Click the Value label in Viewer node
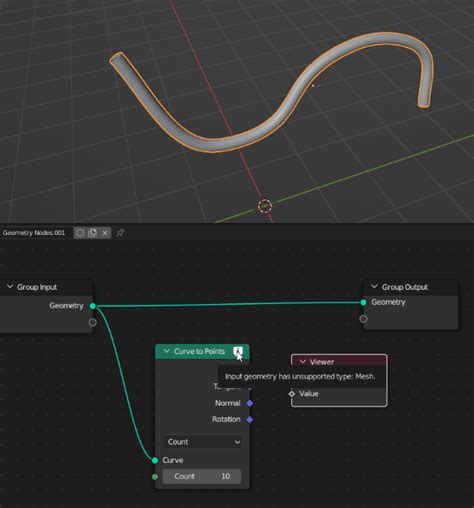474x508 pixels. click(x=309, y=394)
